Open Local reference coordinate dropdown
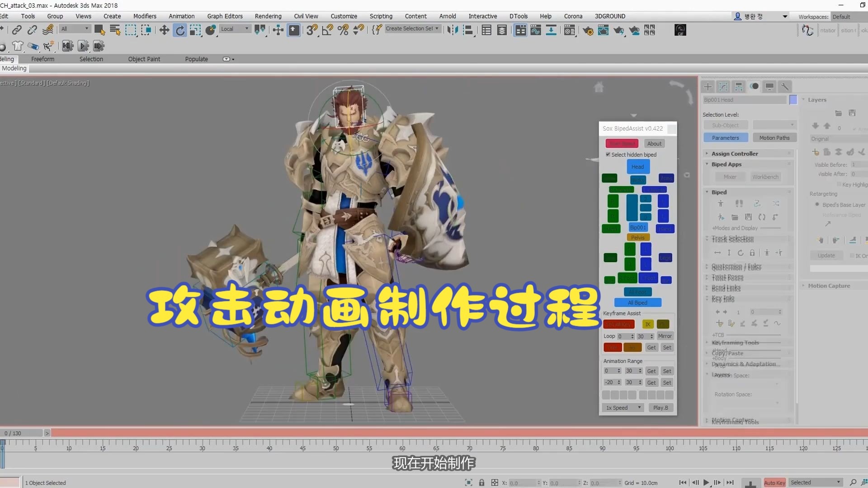The image size is (868, 488). point(235,29)
